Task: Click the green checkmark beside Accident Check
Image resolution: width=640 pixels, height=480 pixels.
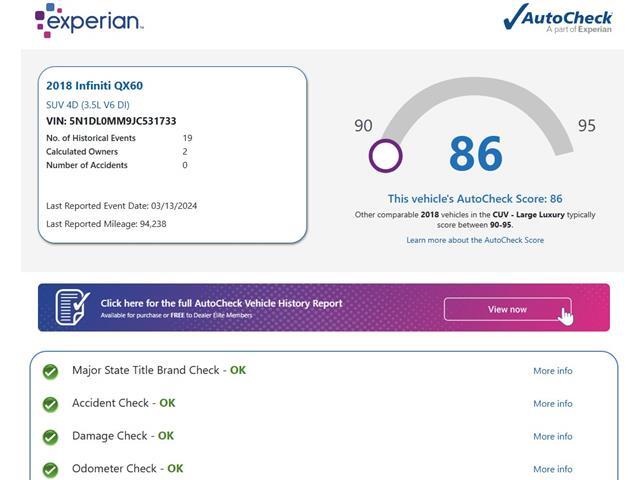Action: [51, 404]
